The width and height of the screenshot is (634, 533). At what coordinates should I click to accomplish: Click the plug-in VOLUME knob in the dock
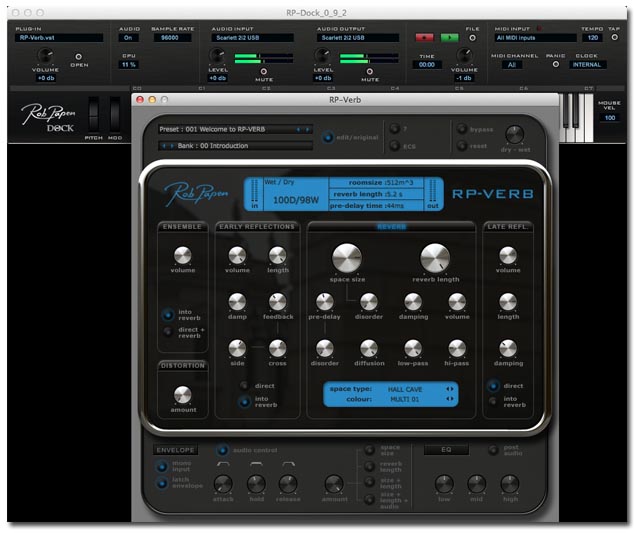(45, 56)
